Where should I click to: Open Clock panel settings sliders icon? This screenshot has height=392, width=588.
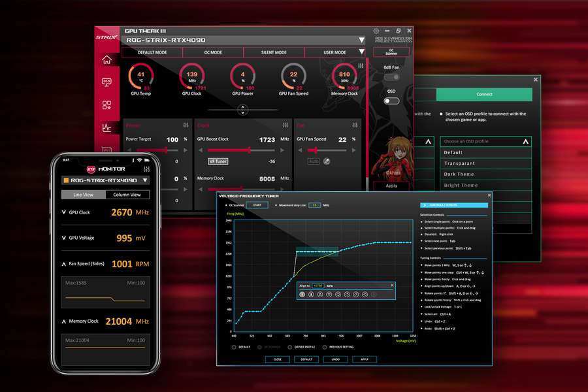point(286,125)
